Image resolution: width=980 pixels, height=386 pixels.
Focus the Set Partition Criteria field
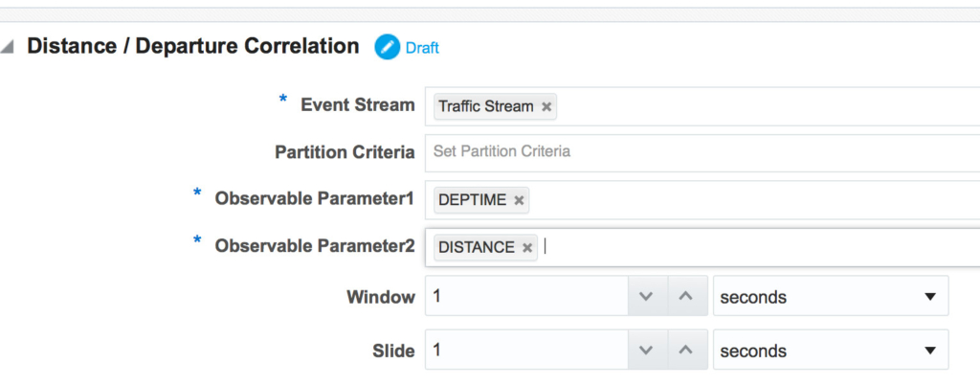tap(702, 152)
